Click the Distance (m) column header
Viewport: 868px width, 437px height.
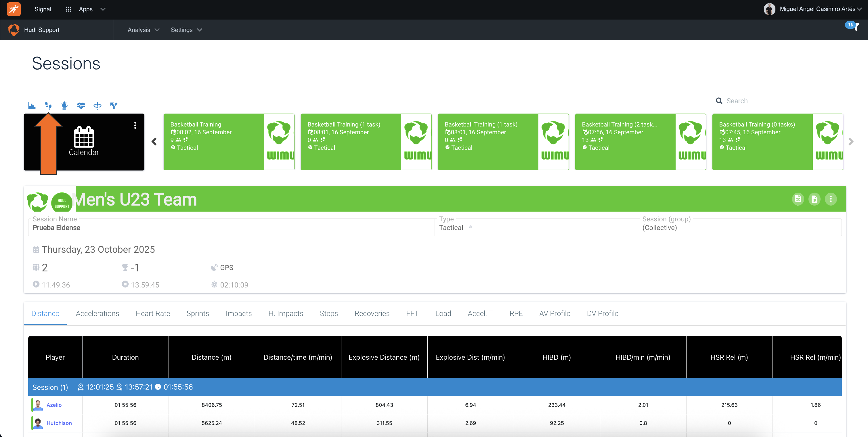coord(212,357)
